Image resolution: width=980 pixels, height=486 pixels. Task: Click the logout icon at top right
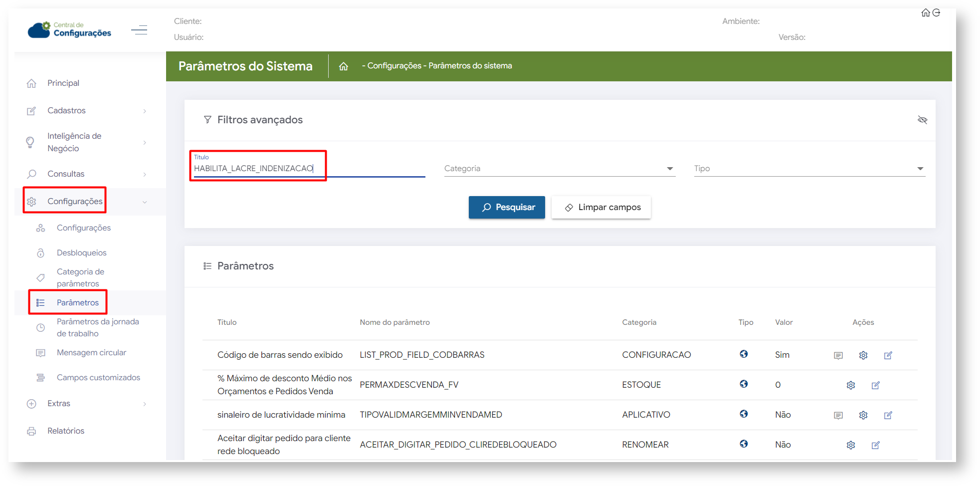(x=936, y=13)
